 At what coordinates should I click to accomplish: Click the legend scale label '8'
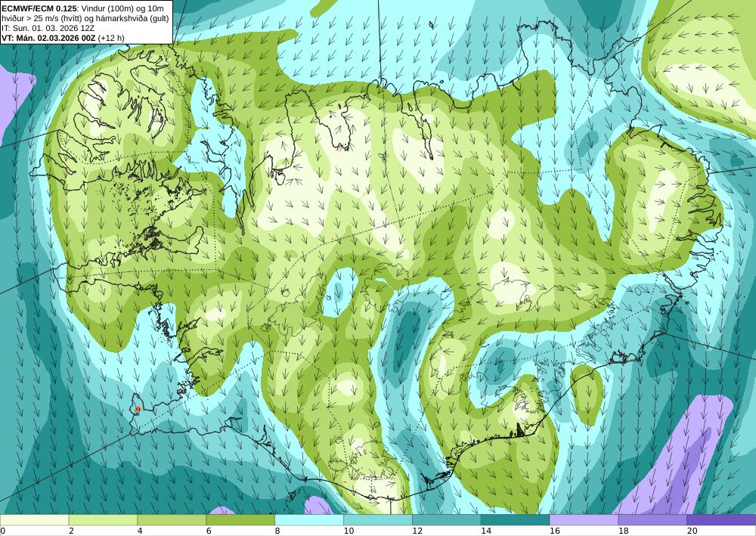pyautogui.click(x=277, y=531)
